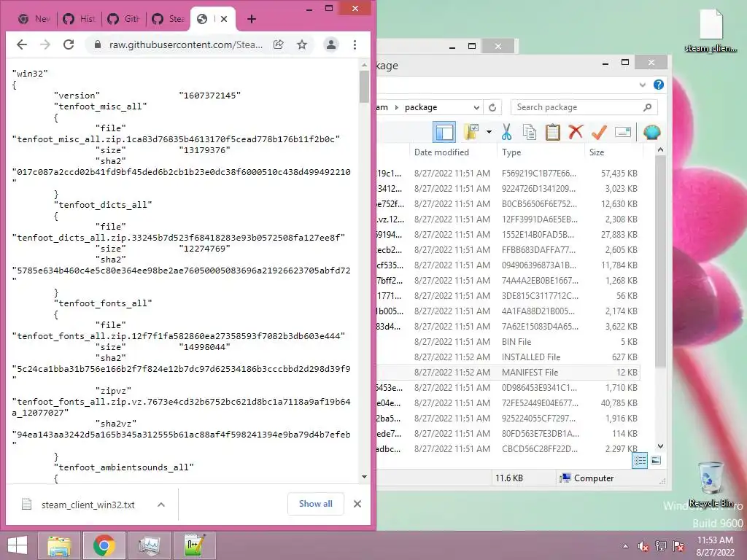
Task: Click Explorer folder properties checkmark icon
Action: 471,133
